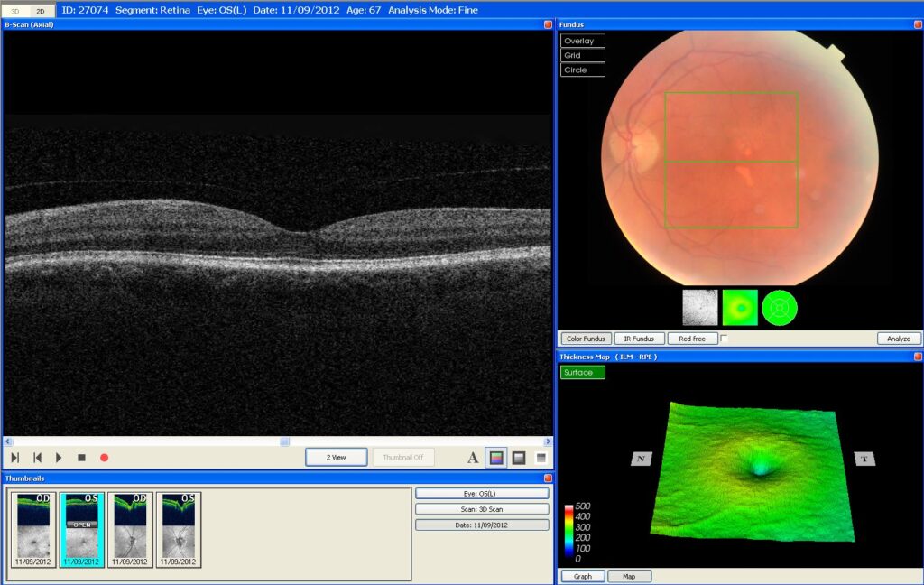The image size is (924, 585).
Task: Close the Fundus panel
Action: (918, 24)
